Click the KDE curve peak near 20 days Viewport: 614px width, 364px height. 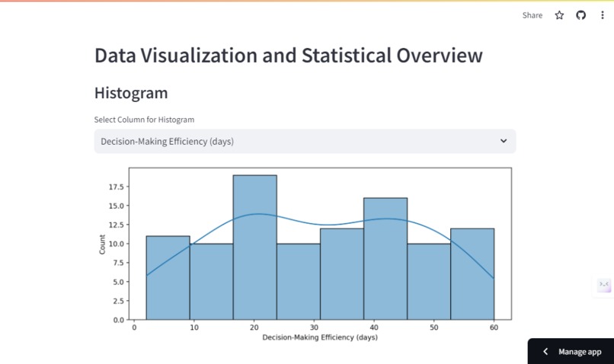coord(257,214)
